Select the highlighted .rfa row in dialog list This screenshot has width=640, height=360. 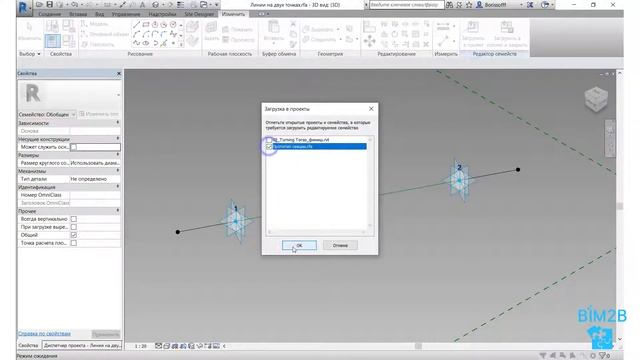tap(320, 147)
